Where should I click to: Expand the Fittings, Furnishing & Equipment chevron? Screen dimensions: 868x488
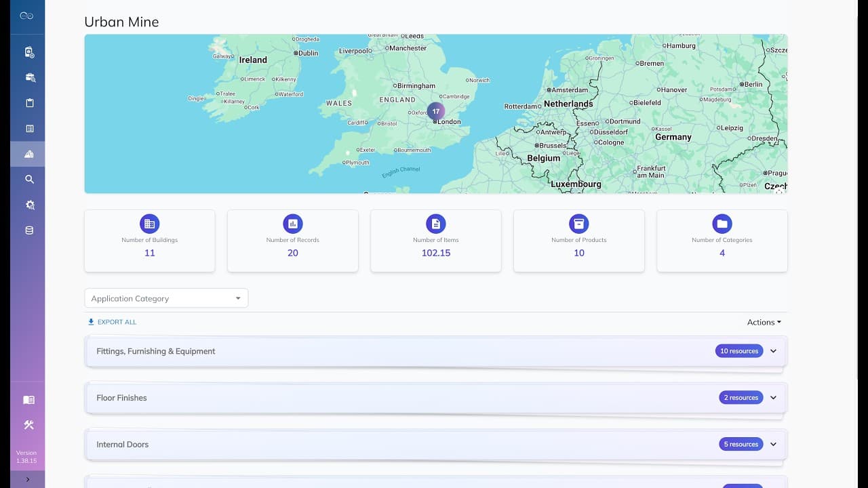pyautogui.click(x=773, y=351)
